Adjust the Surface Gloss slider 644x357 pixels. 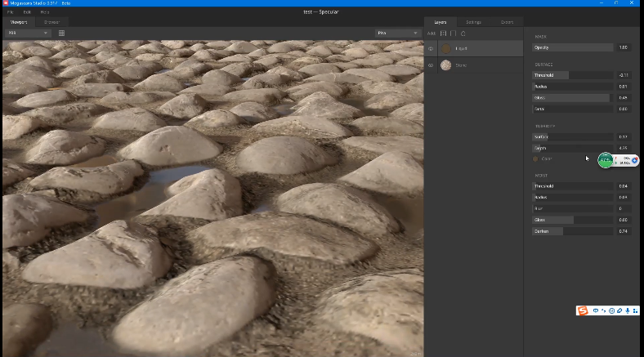click(573, 98)
